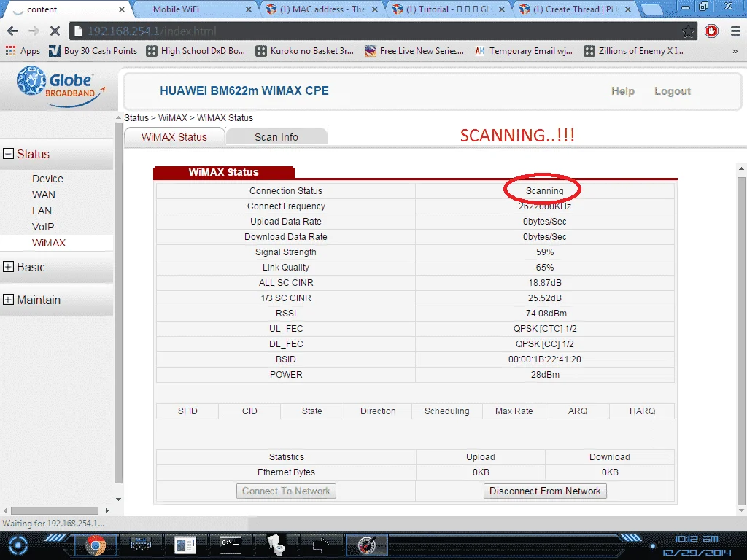Open the VoIP status page

click(x=43, y=227)
